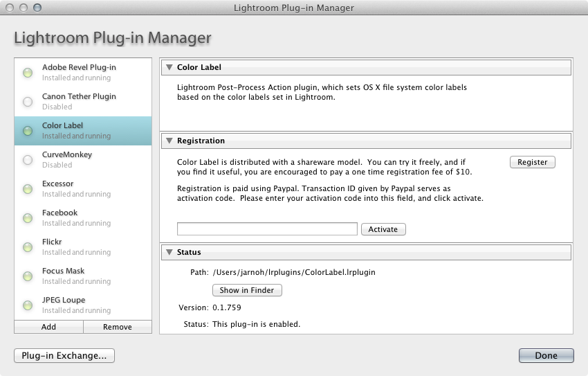
Task: Collapse the Status section disclosure triangle
Action: (169, 252)
